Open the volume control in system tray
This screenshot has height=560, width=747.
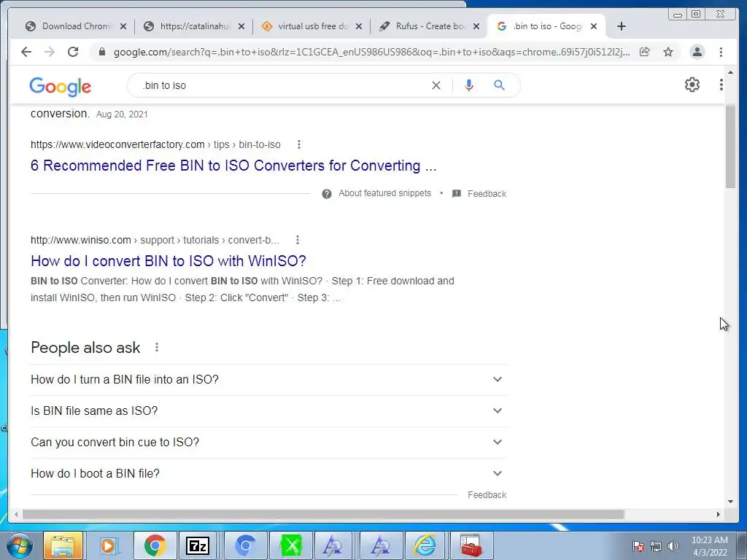673,546
